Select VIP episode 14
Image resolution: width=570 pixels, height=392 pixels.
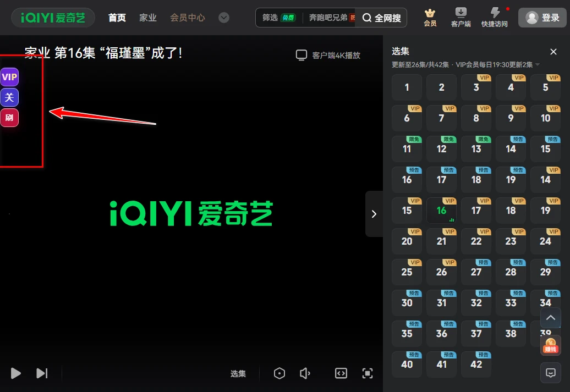tap(545, 179)
